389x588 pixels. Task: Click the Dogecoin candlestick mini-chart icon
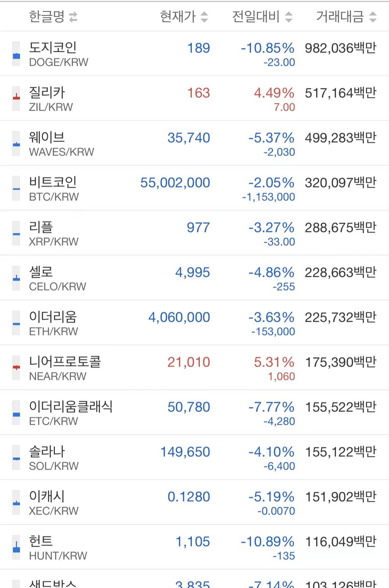coord(16,54)
